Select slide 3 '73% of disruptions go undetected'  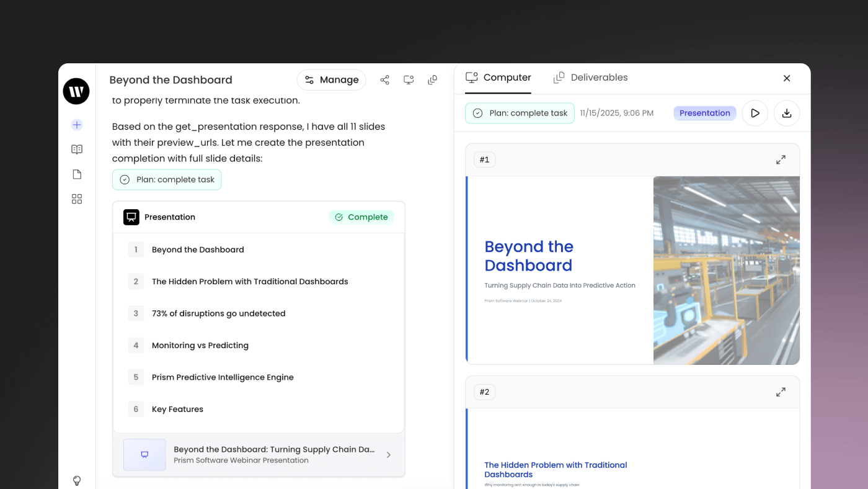(218, 313)
